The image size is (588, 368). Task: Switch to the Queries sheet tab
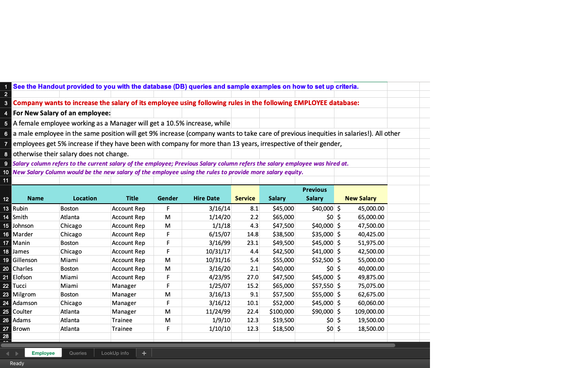78,352
